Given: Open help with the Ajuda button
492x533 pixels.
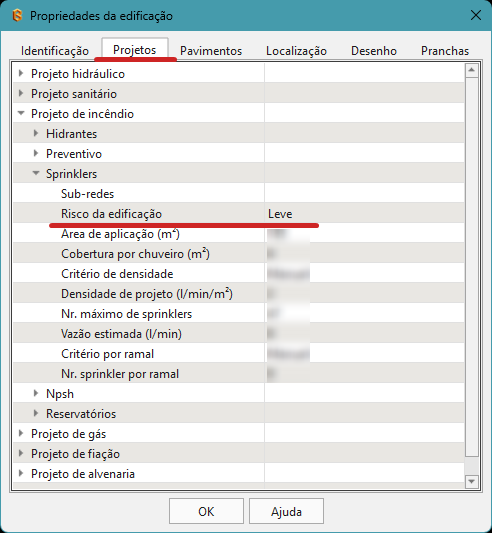Looking at the screenshot, I should (286, 511).
